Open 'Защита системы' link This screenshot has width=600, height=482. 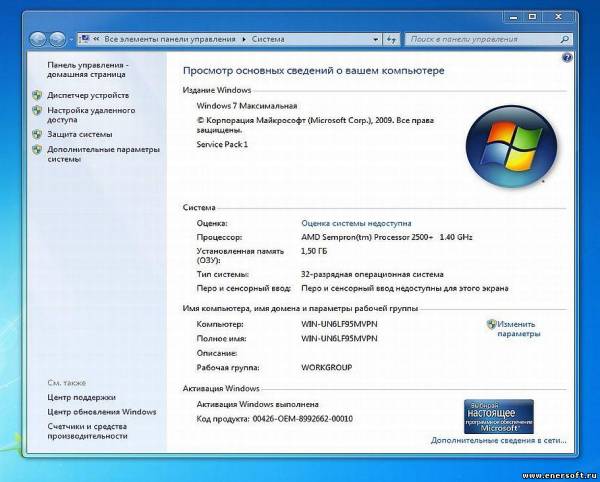click(x=80, y=134)
